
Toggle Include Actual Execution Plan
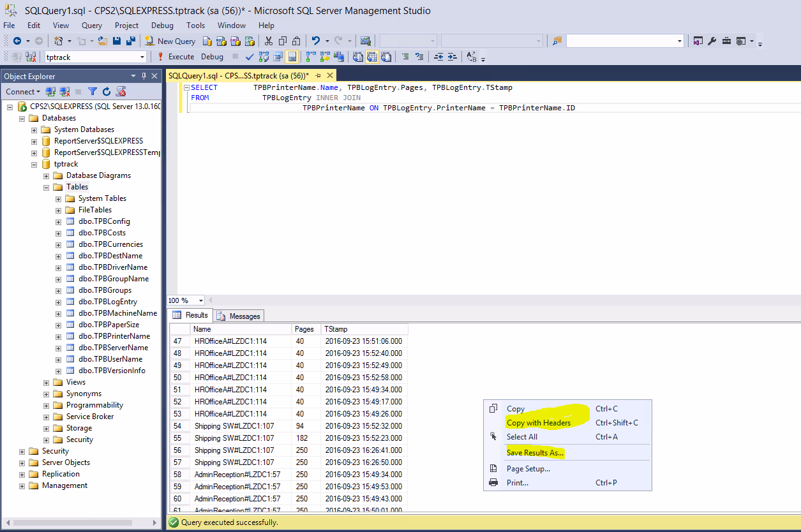[311, 57]
